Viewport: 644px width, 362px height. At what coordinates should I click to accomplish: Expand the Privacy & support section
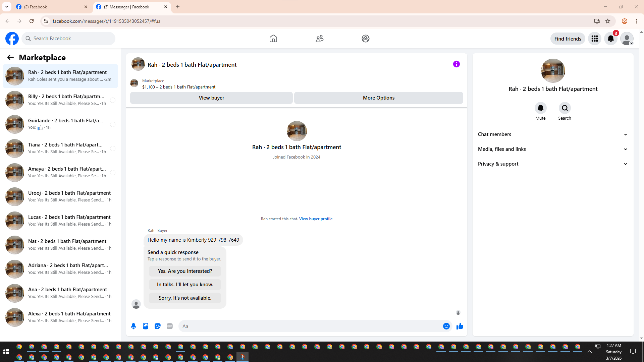tap(552, 164)
